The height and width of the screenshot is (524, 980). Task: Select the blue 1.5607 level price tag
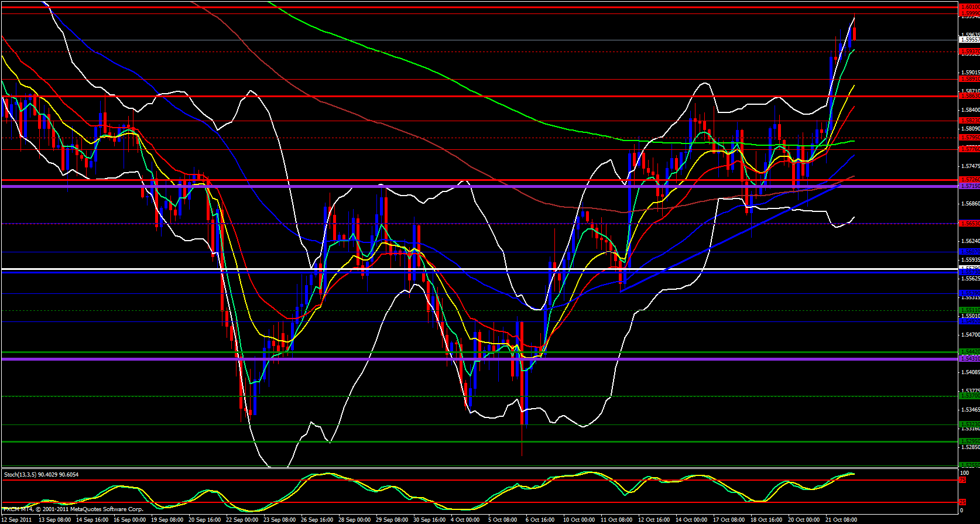point(968,252)
